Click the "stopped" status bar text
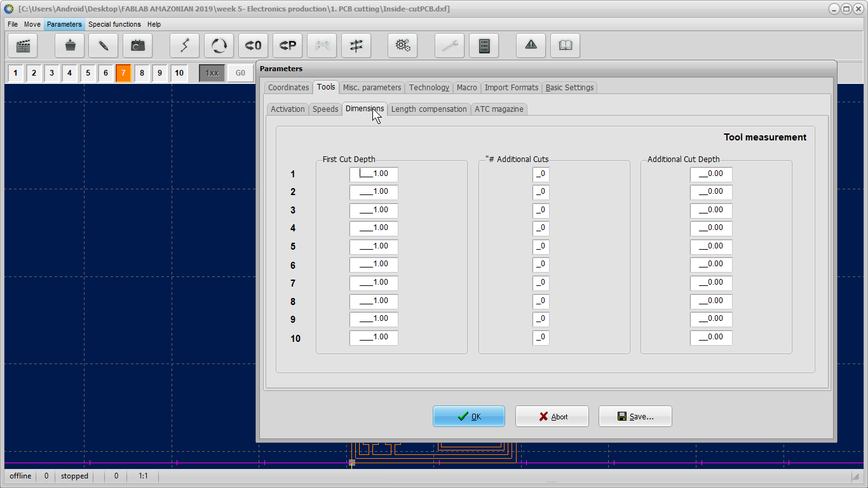 pyautogui.click(x=74, y=476)
